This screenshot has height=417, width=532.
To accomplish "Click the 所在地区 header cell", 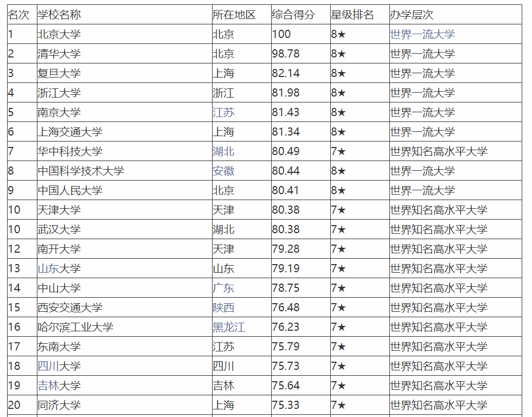I will 241,15.
